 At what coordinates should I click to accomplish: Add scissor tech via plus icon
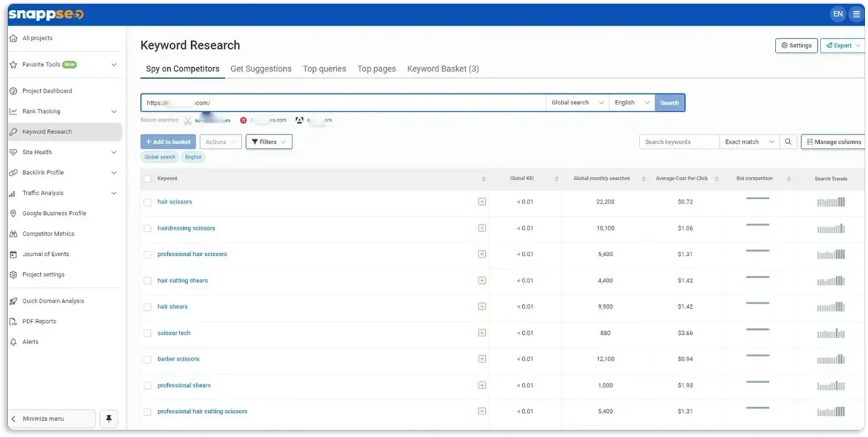(x=481, y=333)
